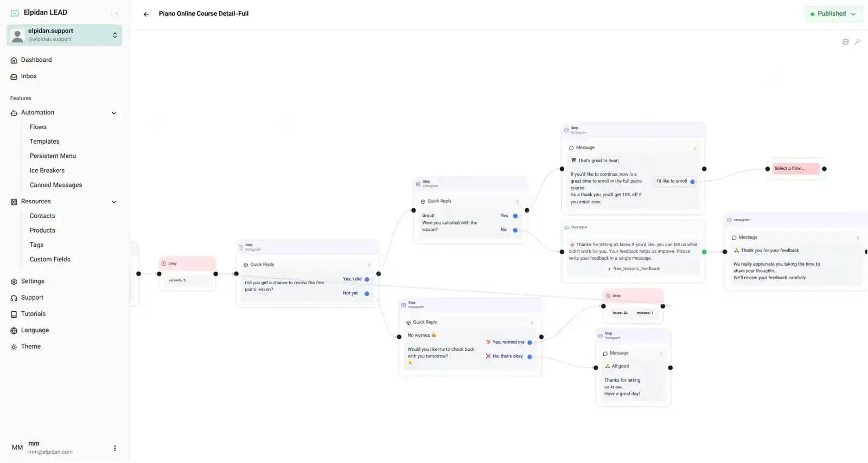Click the 'That's great to hear!' message text

pos(598,161)
